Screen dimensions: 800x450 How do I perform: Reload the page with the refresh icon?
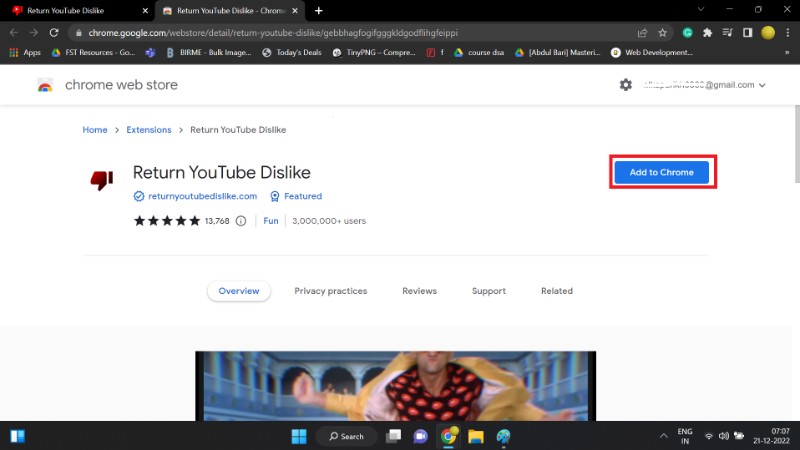tap(54, 32)
